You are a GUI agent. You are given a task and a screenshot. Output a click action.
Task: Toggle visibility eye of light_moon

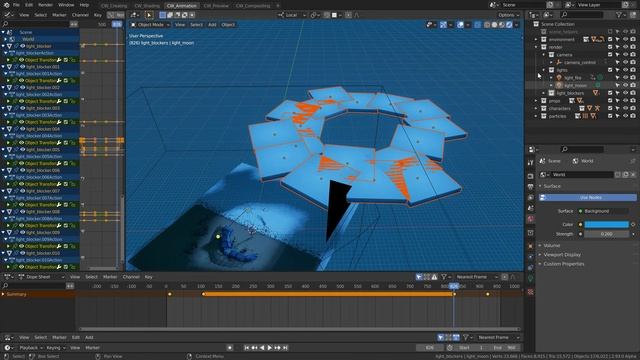click(625, 85)
